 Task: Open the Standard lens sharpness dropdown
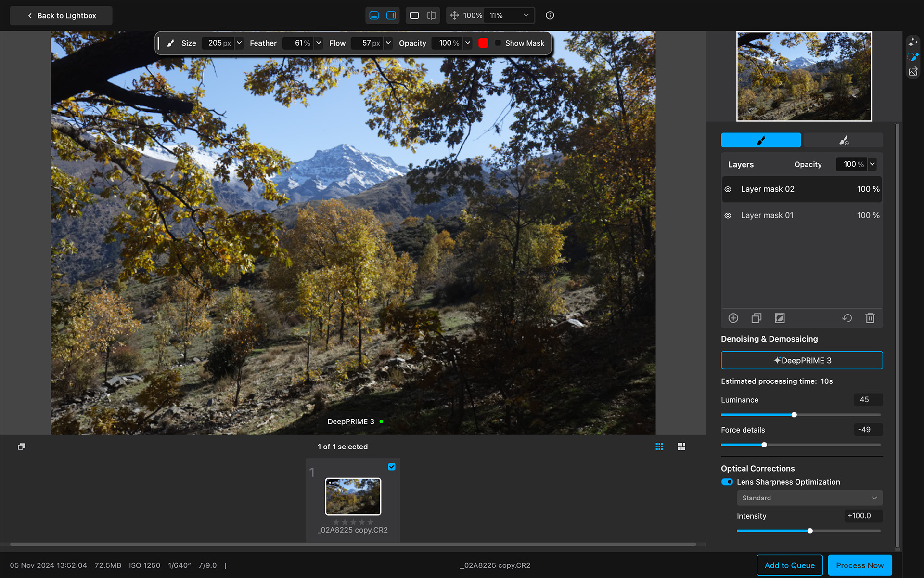tap(809, 498)
